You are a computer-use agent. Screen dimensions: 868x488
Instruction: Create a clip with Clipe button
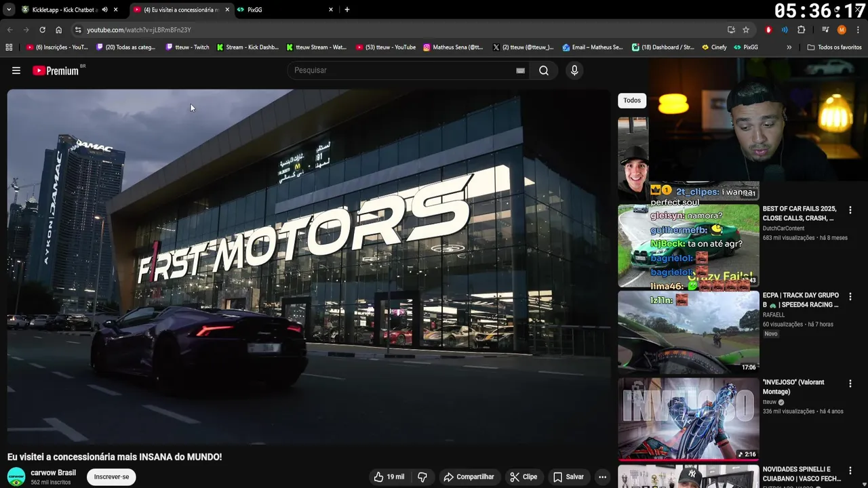(x=524, y=477)
